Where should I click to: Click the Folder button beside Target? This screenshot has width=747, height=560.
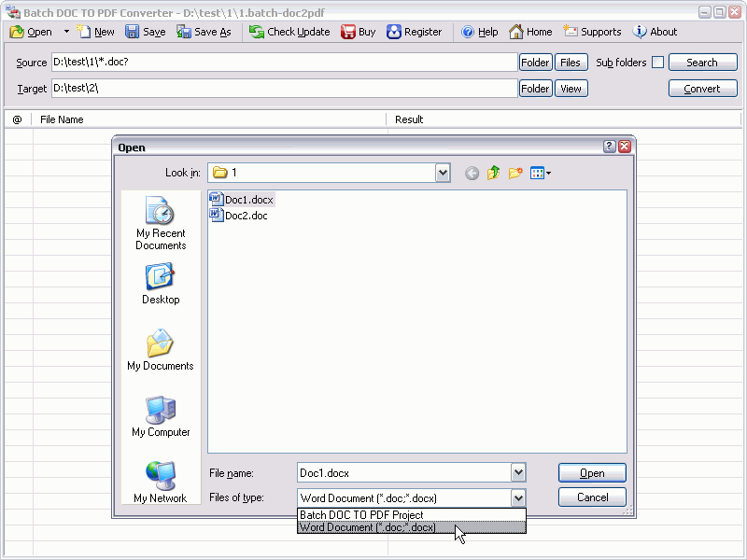pos(535,89)
